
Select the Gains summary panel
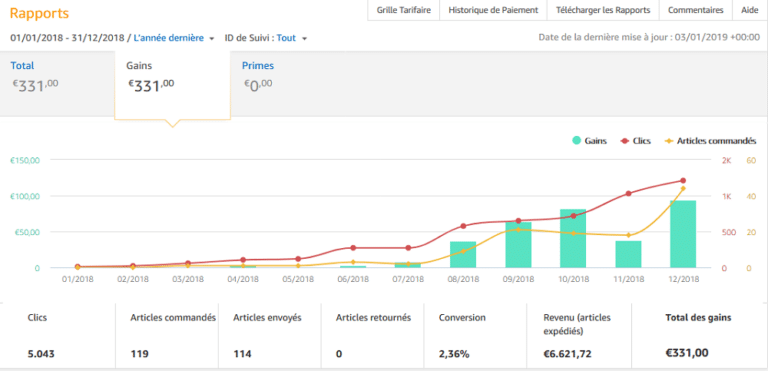tap(172, 84)
